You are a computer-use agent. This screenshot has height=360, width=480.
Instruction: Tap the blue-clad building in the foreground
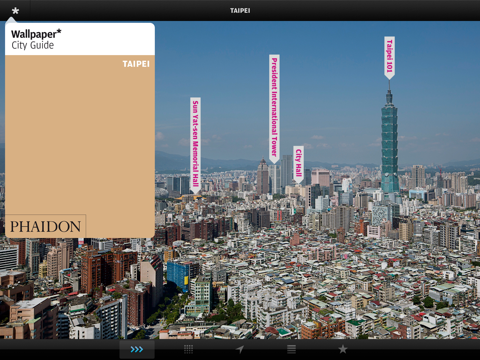click(178, 275)
